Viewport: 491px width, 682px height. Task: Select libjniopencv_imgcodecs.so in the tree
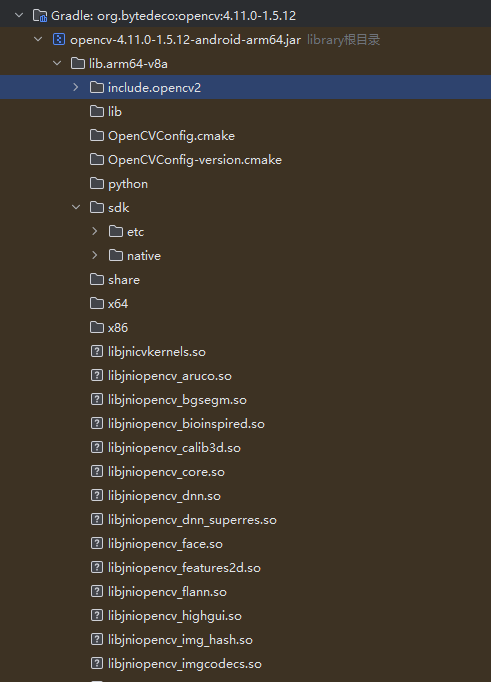click(x=185, y=664)
